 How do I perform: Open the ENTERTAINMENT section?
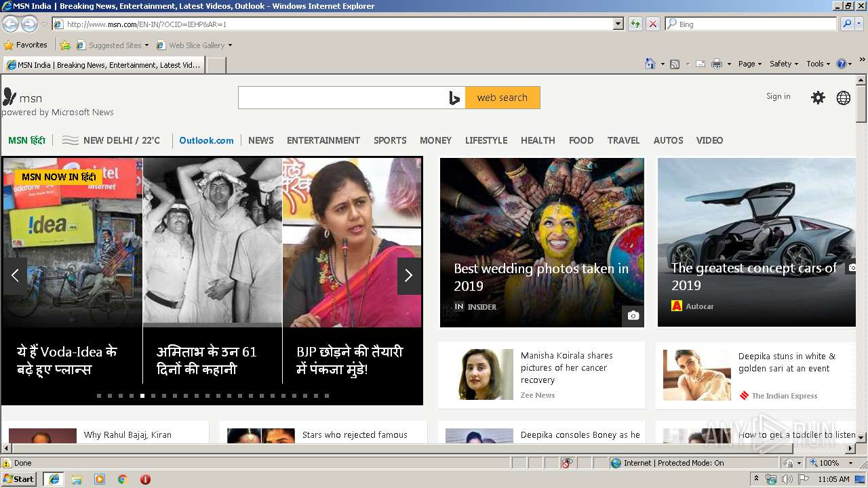click(323, 140)
